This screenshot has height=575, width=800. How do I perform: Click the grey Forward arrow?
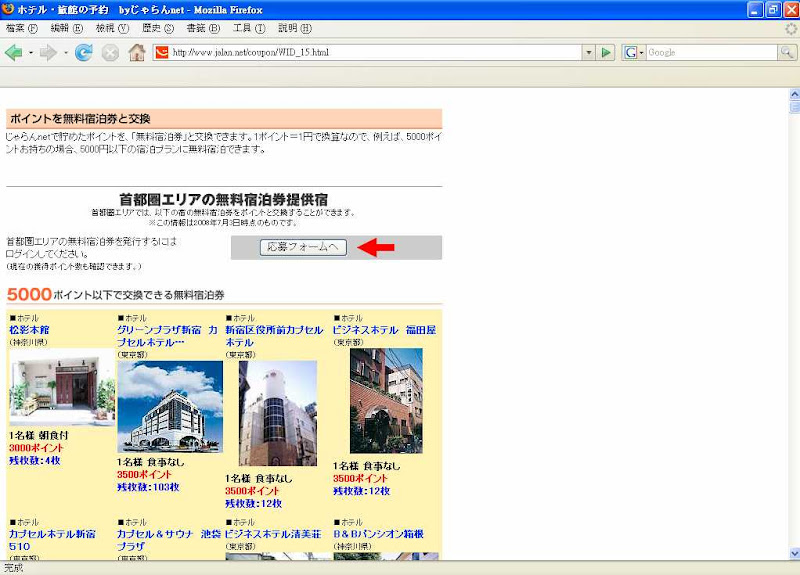pos(48,52)
